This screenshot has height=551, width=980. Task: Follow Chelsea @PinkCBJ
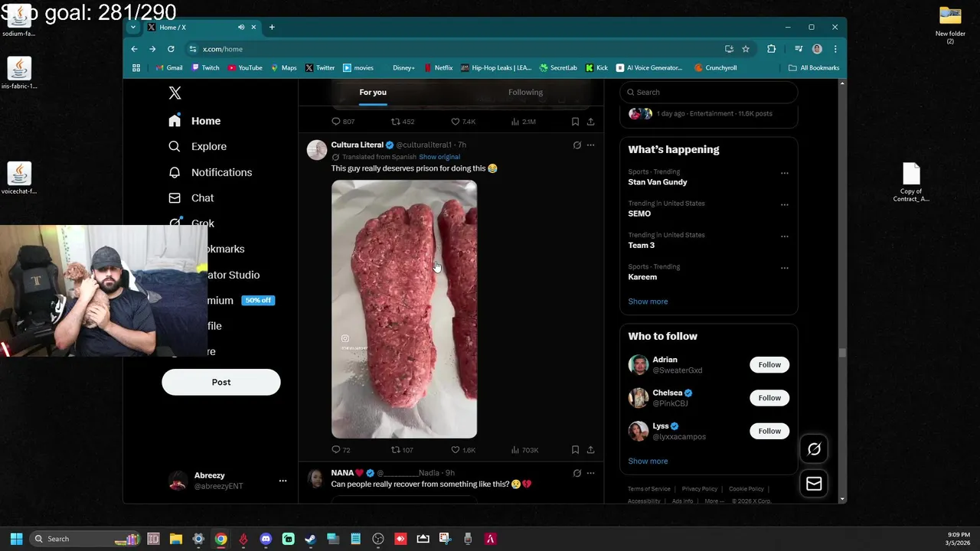769,398
